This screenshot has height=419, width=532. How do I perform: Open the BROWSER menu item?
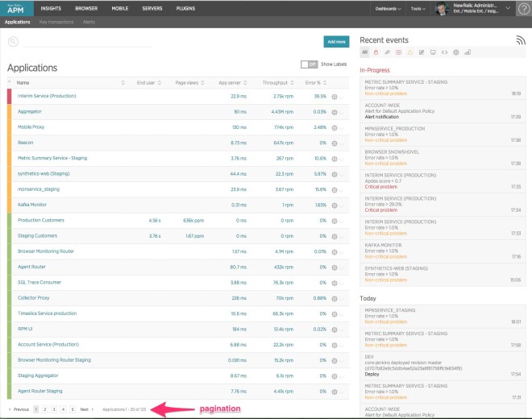pyautogui.click(x=86, y=9)
